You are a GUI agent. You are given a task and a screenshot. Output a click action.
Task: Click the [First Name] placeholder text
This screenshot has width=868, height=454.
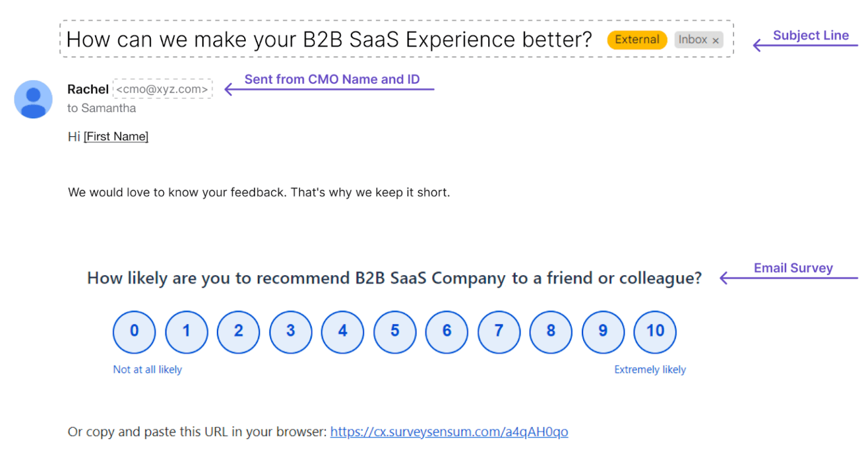(116, 136)
